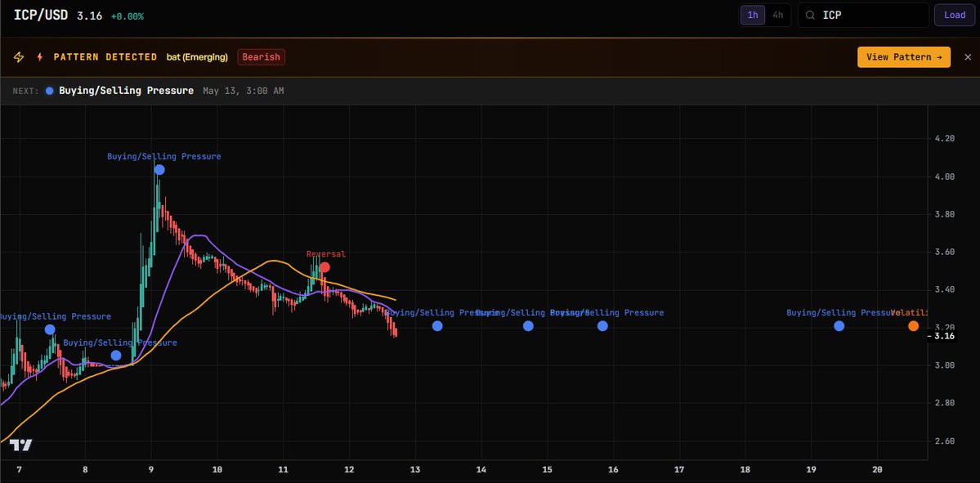
Task: Click the date label 13 on time axis
Action: (415, 470)
